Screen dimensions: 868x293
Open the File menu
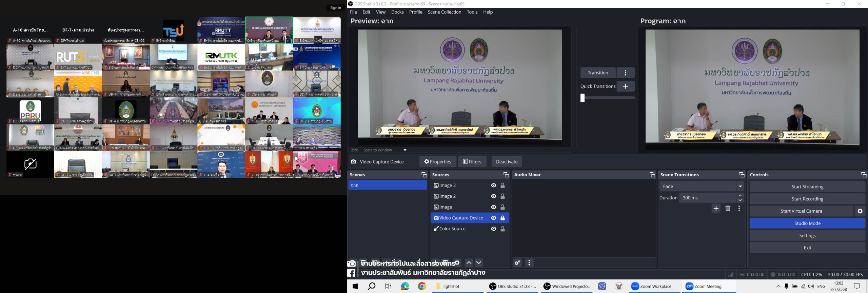(x=353, y=12)
